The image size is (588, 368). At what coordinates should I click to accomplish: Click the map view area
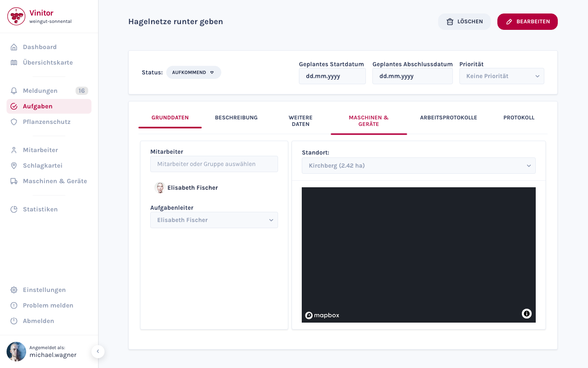pos(419,255)
